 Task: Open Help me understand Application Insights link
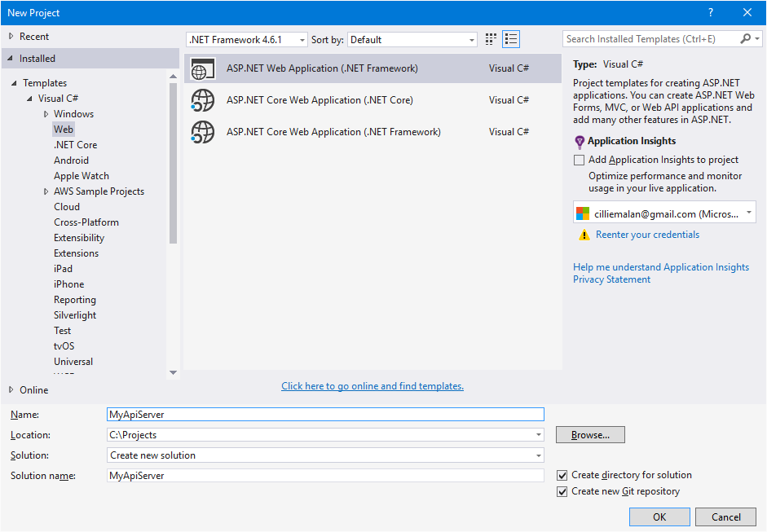tap(661, 267)
